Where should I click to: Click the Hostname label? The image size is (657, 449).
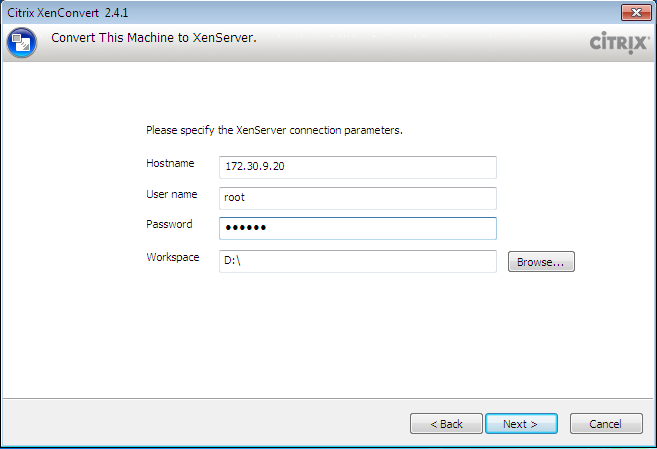(x=170, y=163)
